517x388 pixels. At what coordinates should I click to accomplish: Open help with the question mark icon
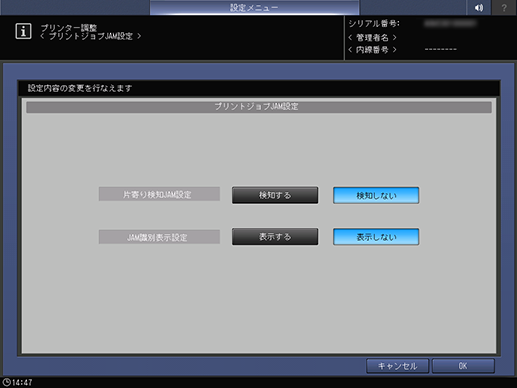point(504,7)
